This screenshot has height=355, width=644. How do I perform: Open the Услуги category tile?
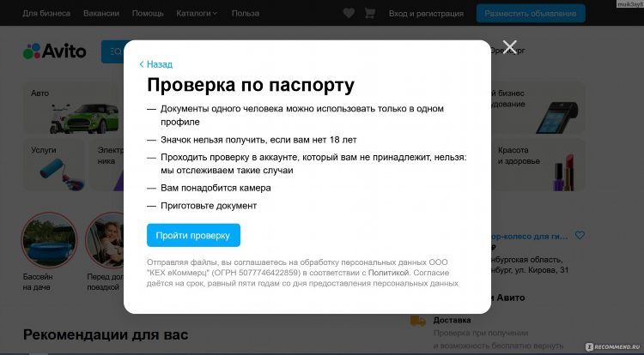[53, 165]
